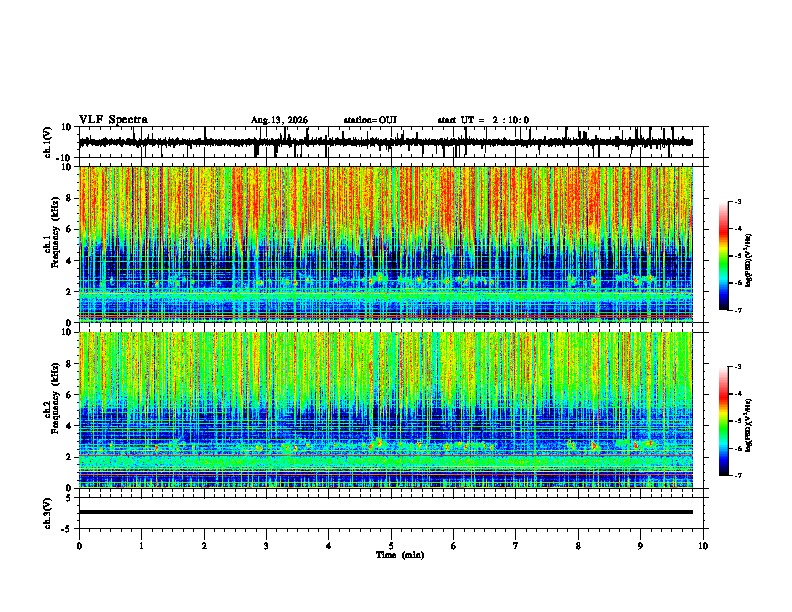This screenshot has height=612, width=792.
Task: Click tick label 10 on Time axis
Action: (x=703, y=546)
